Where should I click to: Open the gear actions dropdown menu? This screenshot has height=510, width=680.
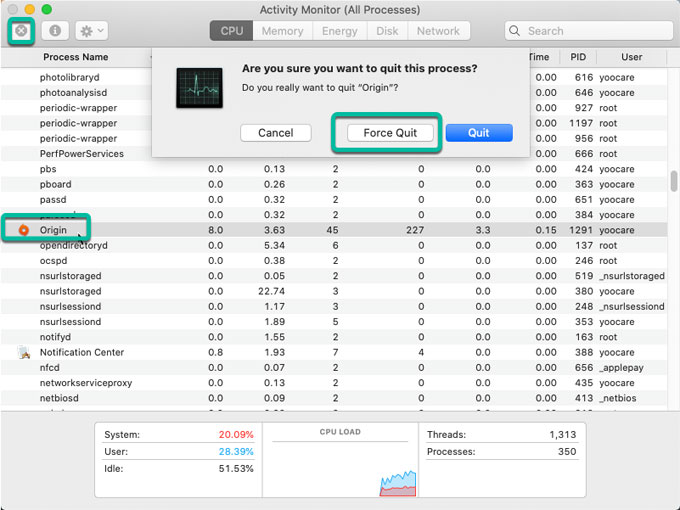tap(92, 31)
